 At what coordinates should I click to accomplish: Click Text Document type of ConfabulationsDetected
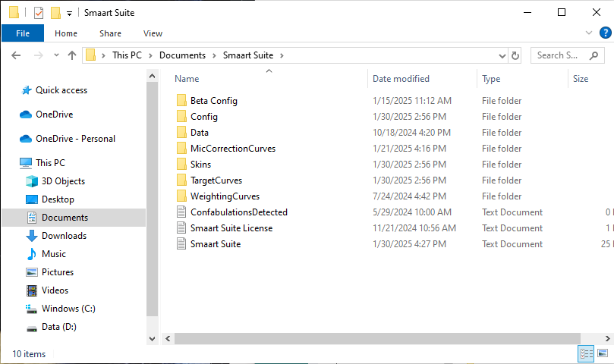point(512,212)
